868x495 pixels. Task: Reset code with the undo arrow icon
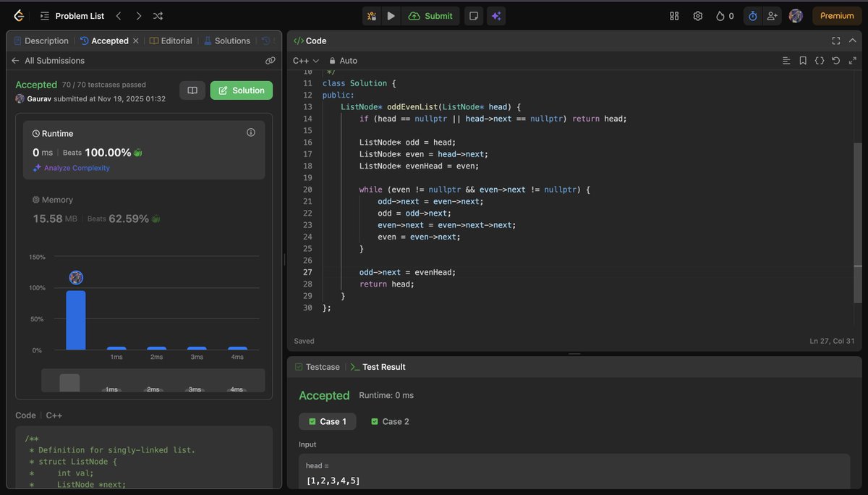836,61
